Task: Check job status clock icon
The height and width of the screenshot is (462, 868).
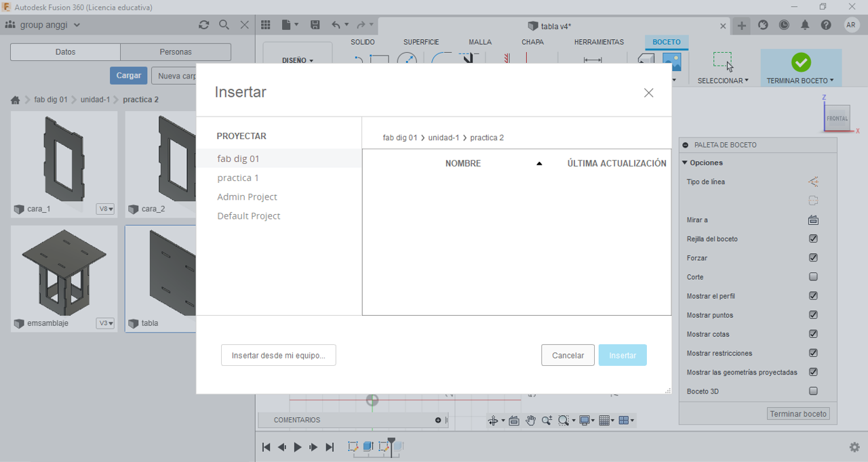Action: 785,25
